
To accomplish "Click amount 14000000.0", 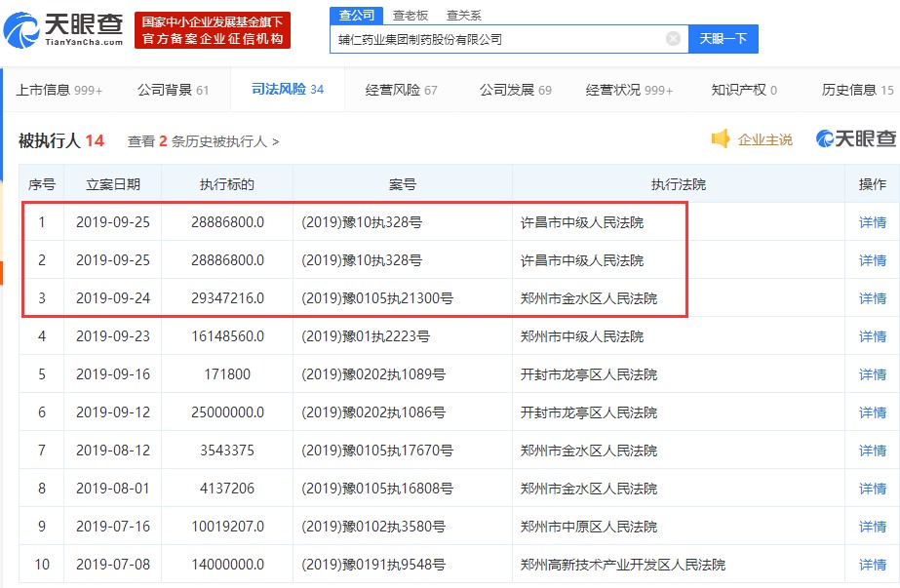I will (227, 565).
